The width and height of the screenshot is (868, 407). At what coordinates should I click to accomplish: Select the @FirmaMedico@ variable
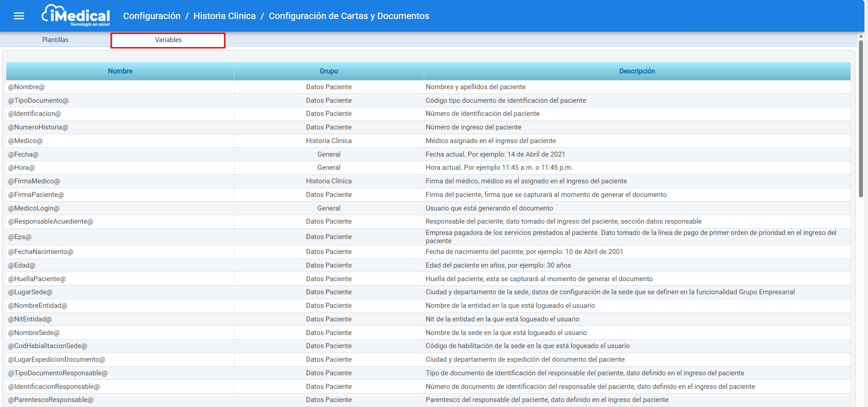[34, 181]
